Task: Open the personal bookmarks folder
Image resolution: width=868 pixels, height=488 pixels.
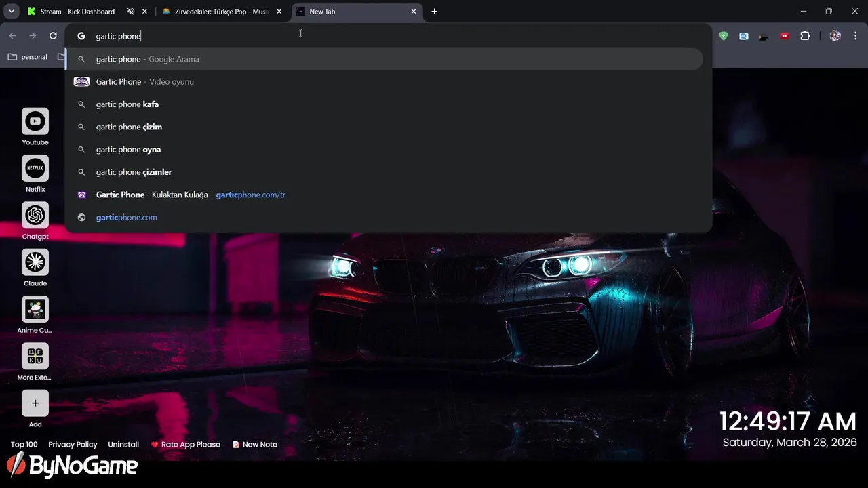Action: pos(28,57)
